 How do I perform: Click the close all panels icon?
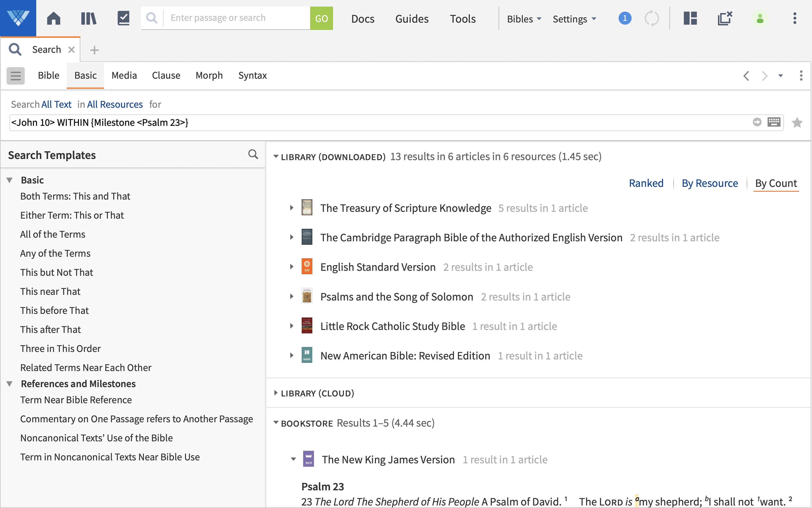pyautogui.click(x=725, y=18)
